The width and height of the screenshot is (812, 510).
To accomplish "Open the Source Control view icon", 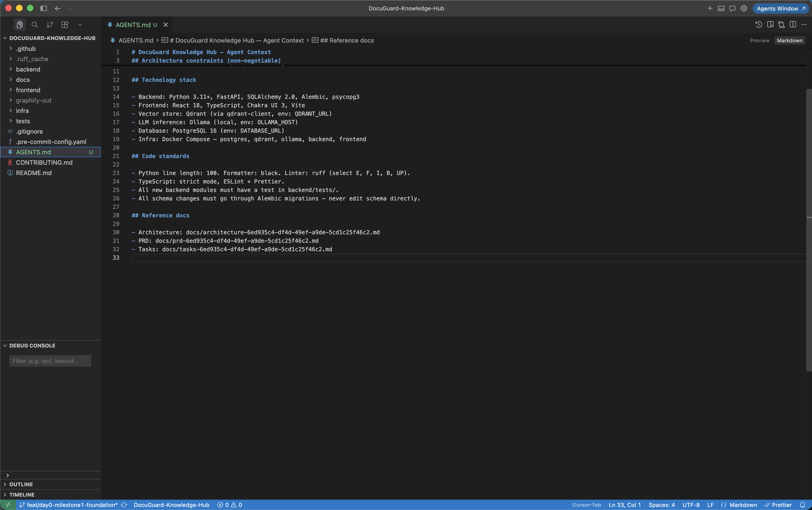I will tap(50, 25).
